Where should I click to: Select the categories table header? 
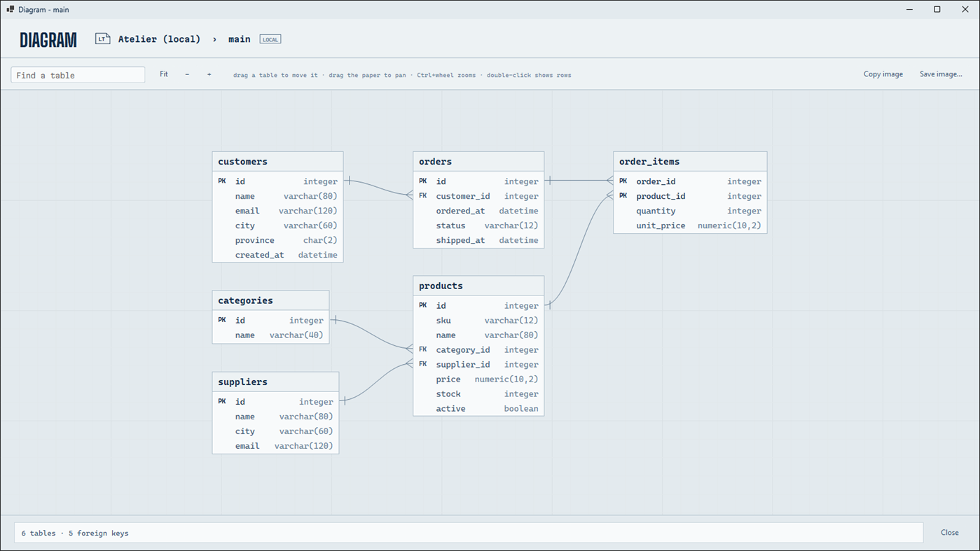point(270,300)
